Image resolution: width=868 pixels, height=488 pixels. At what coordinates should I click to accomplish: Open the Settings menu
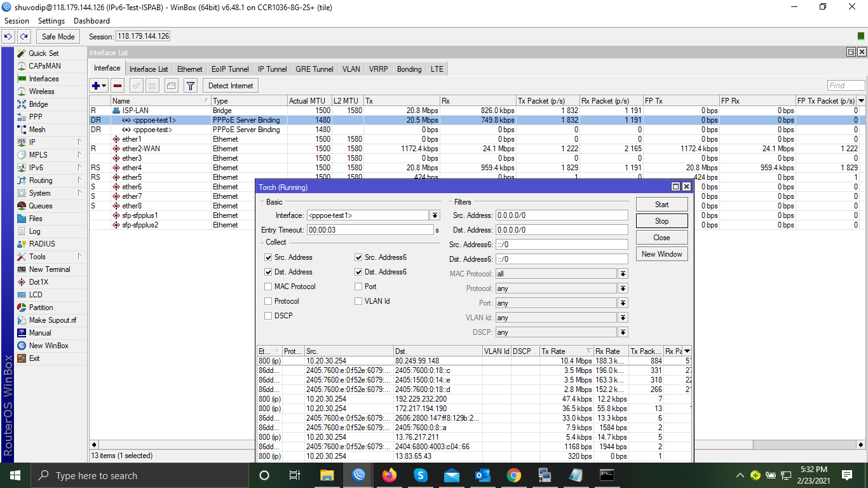point(51,21)
